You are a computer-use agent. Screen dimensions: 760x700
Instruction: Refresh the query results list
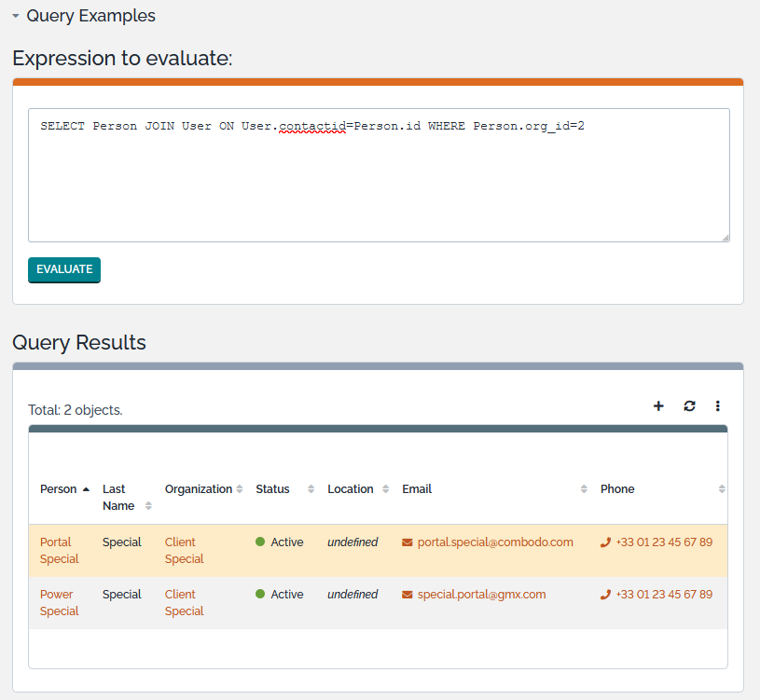tap(688, 406)
